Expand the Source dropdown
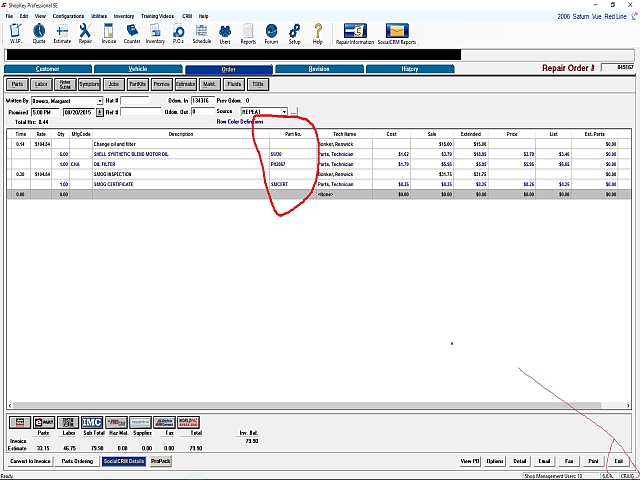Viewport: 640px width, 480px height. (284, 112)
